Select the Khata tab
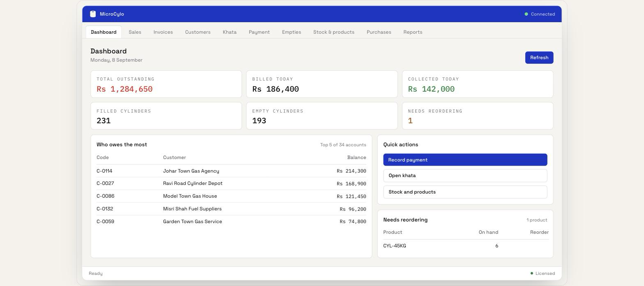 click(230, 32)
